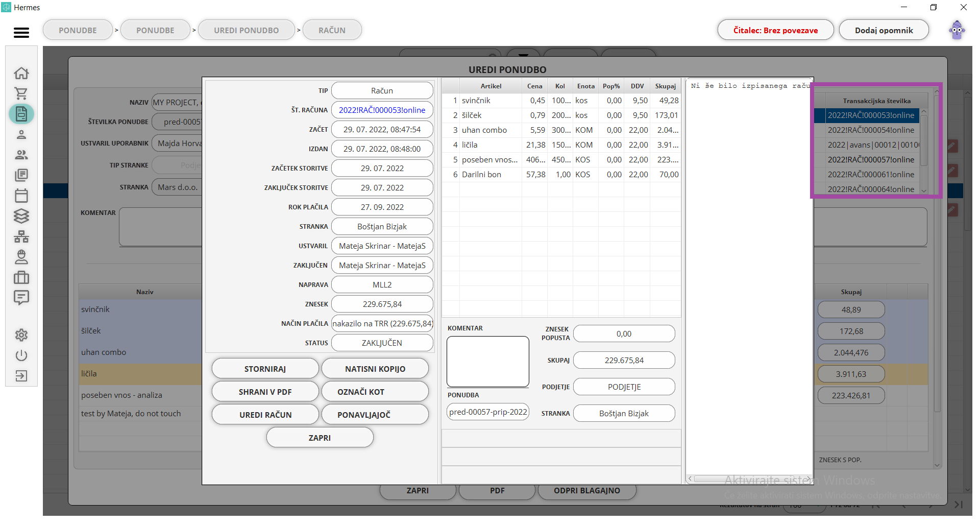
Task: Click the invoice KOMENTAR text box
Action: [x=487, y=362]
